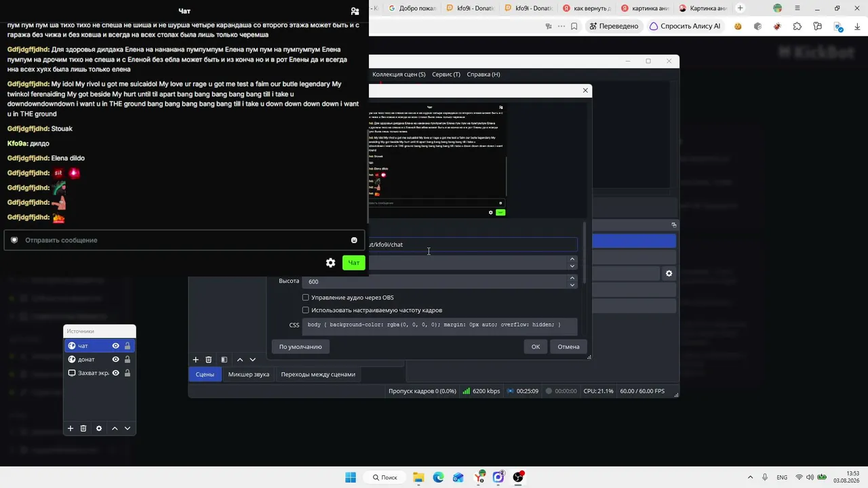
Task: Open Windows Start menu
Action: [x=351, y=477]
